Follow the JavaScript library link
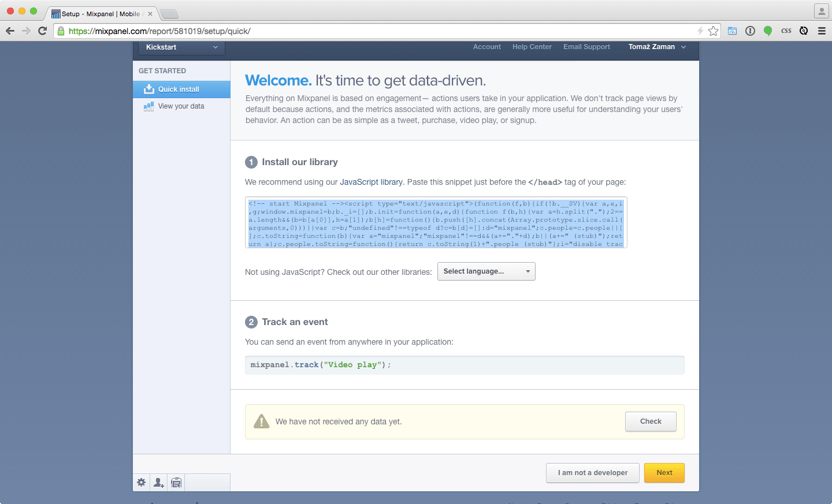The width and height of the screenshot is (832, 504). (x=371, y=182)
